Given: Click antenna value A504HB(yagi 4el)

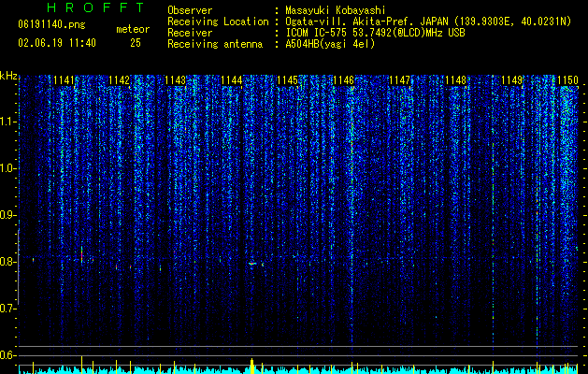Looking at the screenshot, I should coord(330,44).
